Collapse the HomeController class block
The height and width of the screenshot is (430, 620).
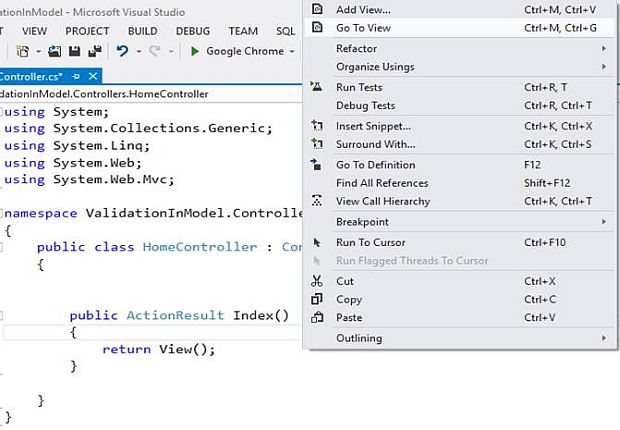click(x=1, y=248)
